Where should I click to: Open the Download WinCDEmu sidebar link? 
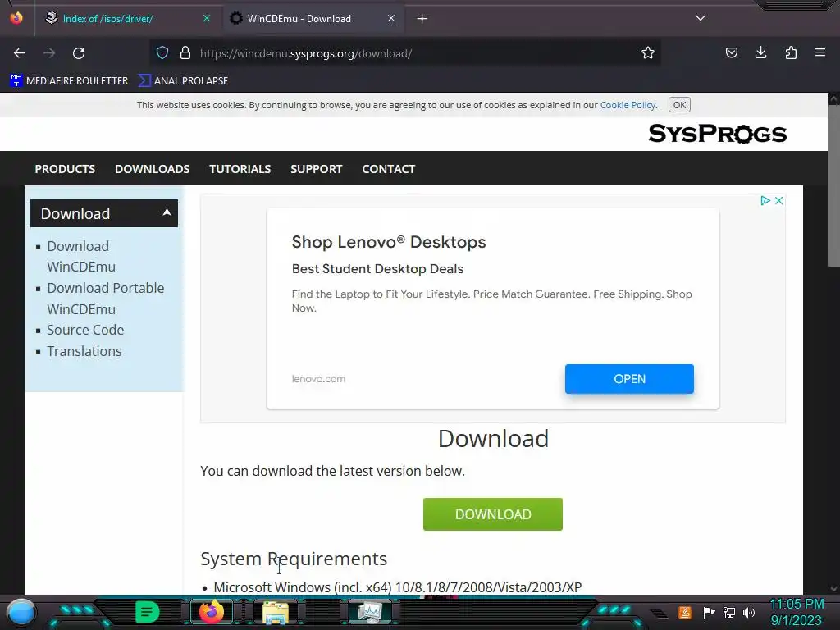[x=81, y=256]
